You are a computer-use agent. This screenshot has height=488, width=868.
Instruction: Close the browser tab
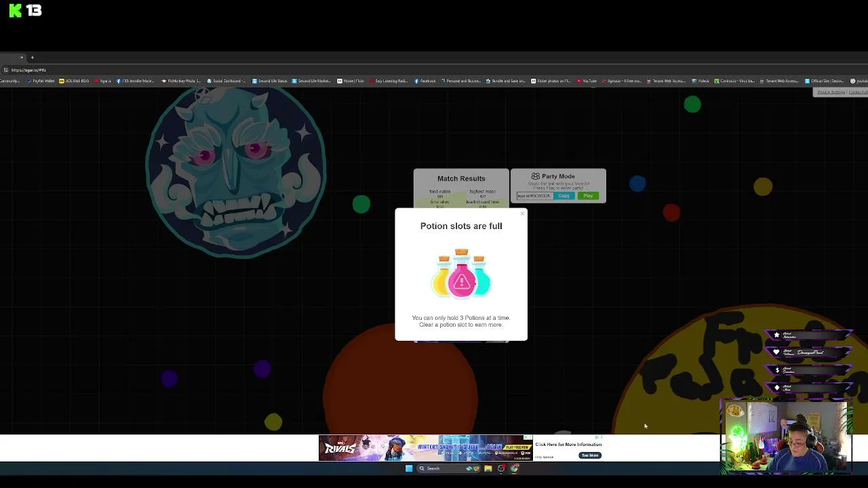click(22, 58)
